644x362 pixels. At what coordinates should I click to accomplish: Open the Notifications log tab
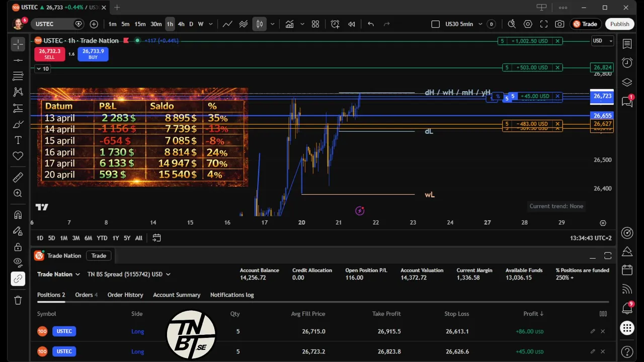232,295
